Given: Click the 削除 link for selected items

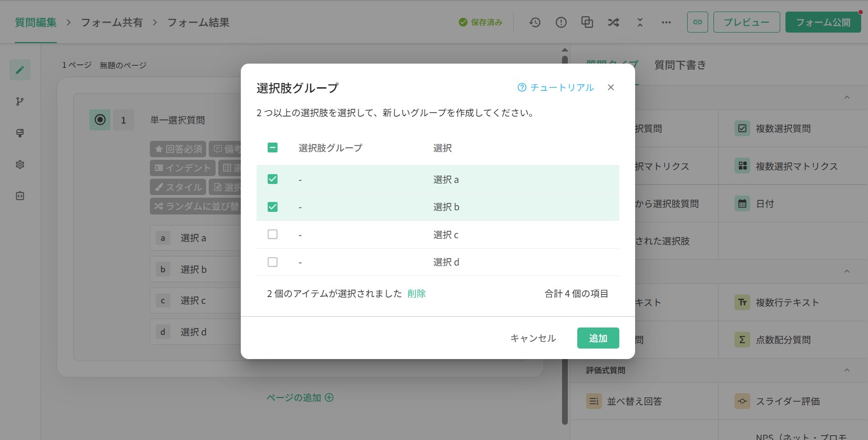Looking at the screenshot, I should [x=416, y=293].
